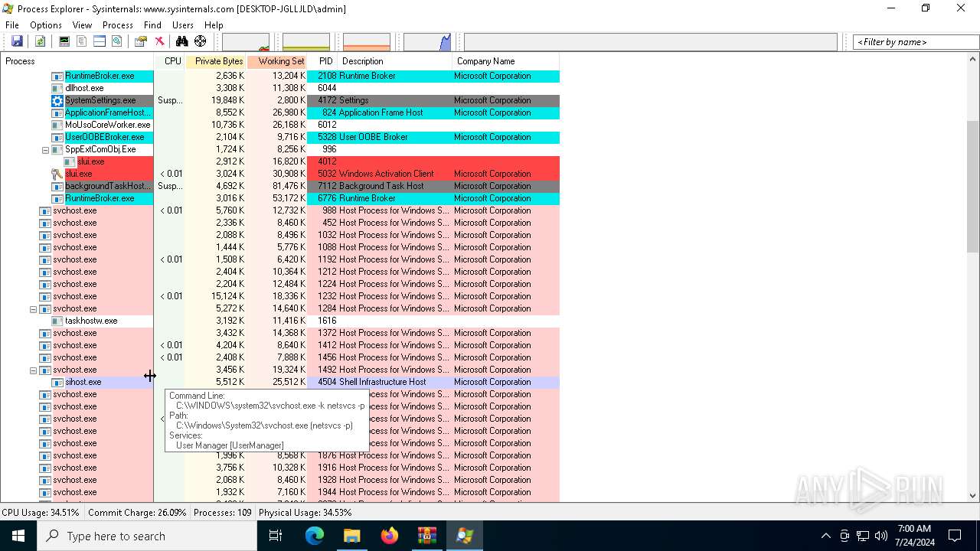Open the Users menu
The height and width of the screenshot is (551, 980).
[x=183, y=25]
